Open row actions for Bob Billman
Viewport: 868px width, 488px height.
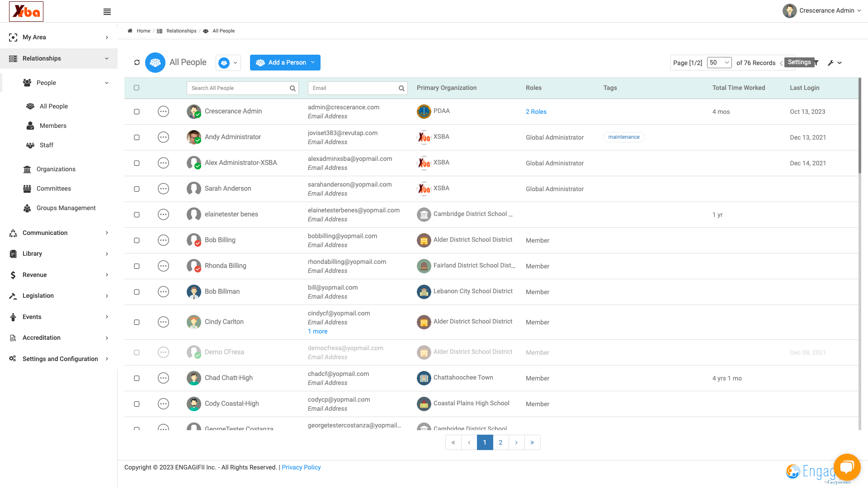(x=164, y=291)
